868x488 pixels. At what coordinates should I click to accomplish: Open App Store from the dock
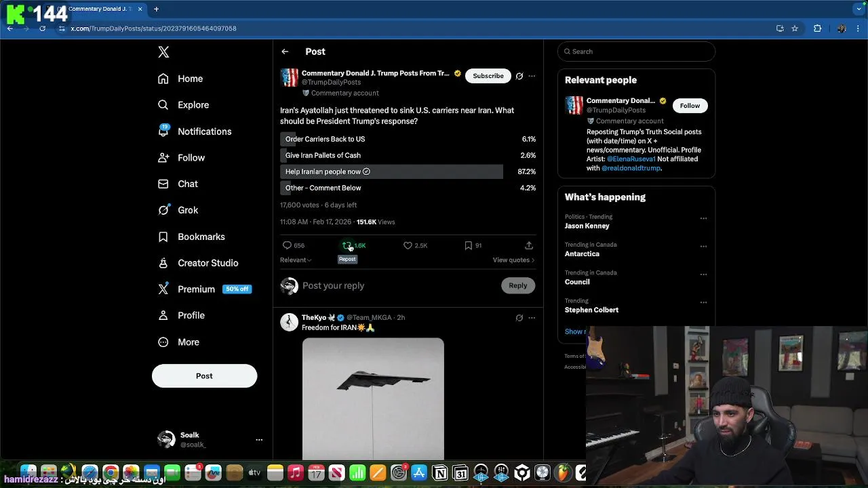pos(419,472)
